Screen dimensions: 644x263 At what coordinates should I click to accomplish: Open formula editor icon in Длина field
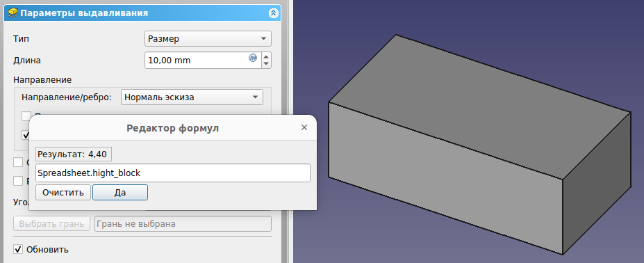tap(253, 58)
